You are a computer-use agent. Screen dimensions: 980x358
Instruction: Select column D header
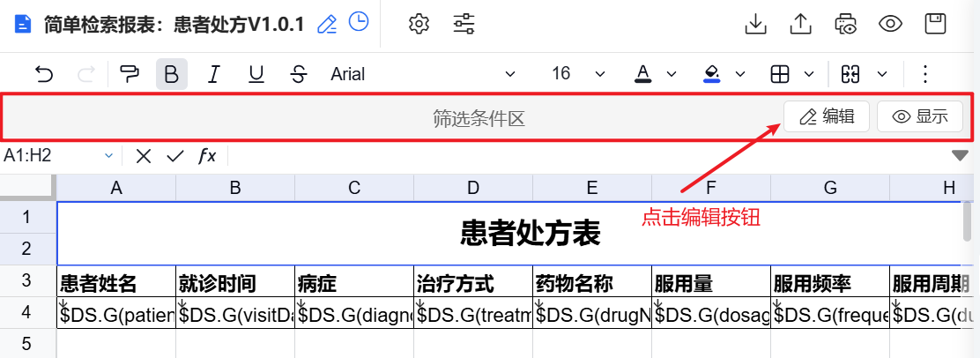pyautogui.click(x=473, y=187)
